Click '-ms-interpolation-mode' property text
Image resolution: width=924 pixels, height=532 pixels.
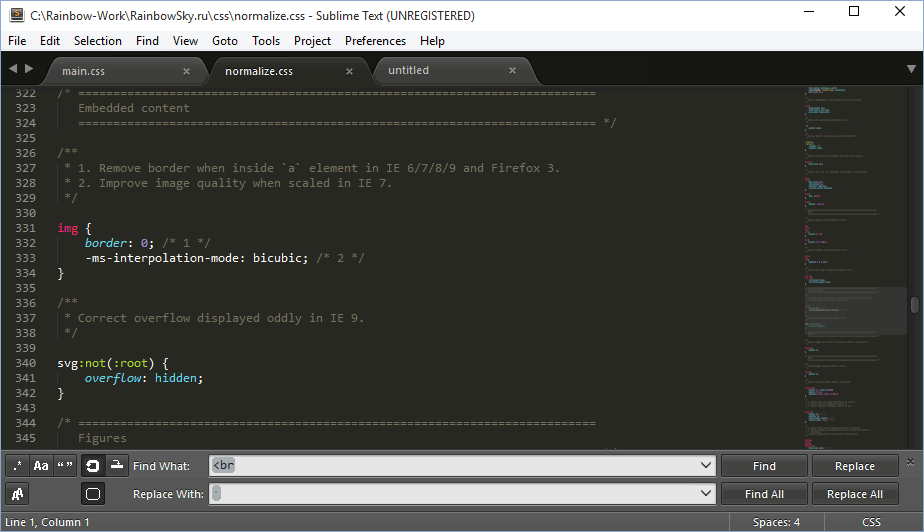[x=162, y=258]
